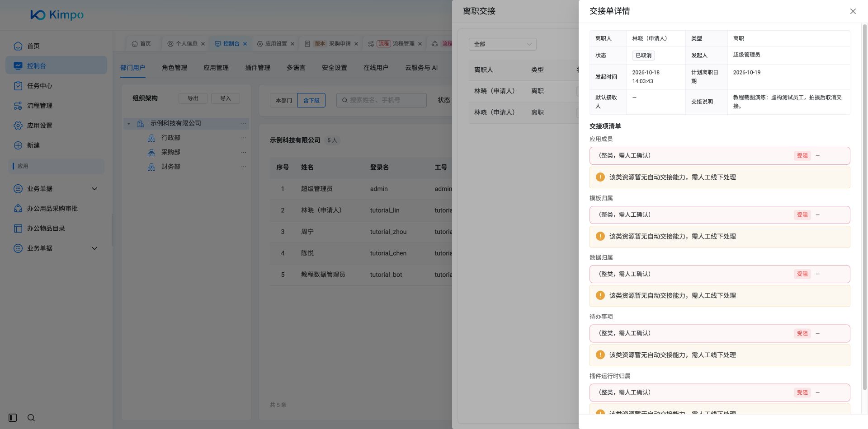
Task: Click the tutorial_zhou login name
Action: coord(388,232)
